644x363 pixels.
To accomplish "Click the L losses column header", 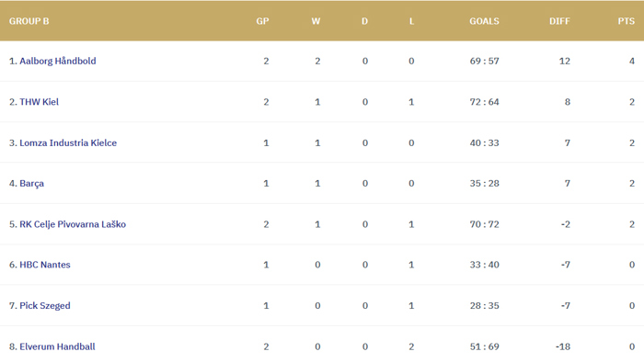I will point(411,21).
